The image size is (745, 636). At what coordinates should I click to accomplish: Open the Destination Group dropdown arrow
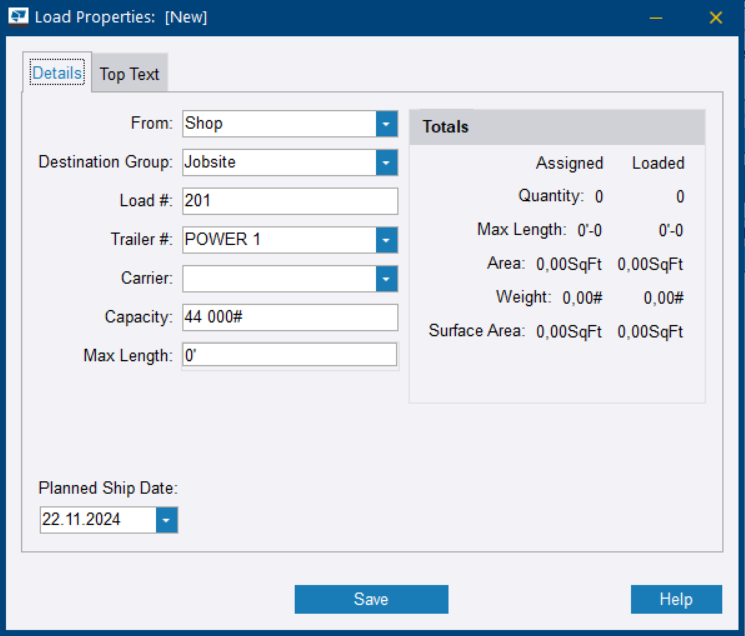pyautogui.click(x=387, y=162)
